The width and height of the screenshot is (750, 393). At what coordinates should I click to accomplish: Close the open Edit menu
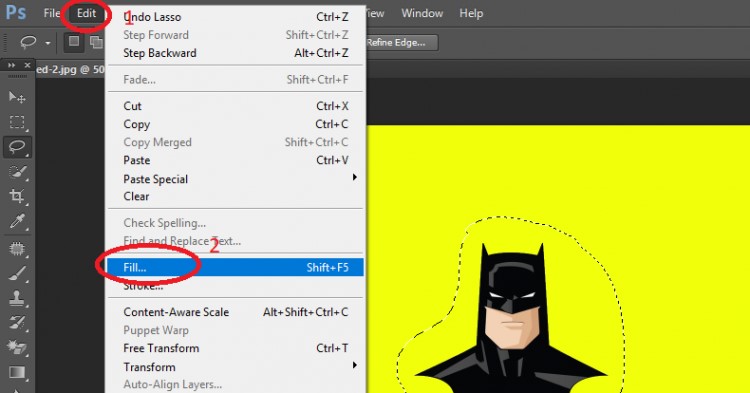tap(87, 13)
